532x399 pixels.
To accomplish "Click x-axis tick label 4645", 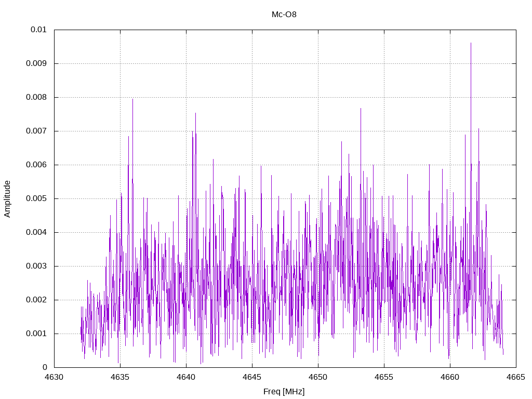I will [x=252, y=377].
